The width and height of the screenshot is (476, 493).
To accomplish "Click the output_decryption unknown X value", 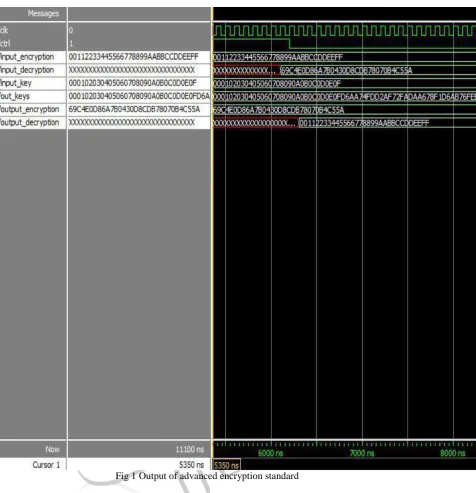I will [132, 123].
